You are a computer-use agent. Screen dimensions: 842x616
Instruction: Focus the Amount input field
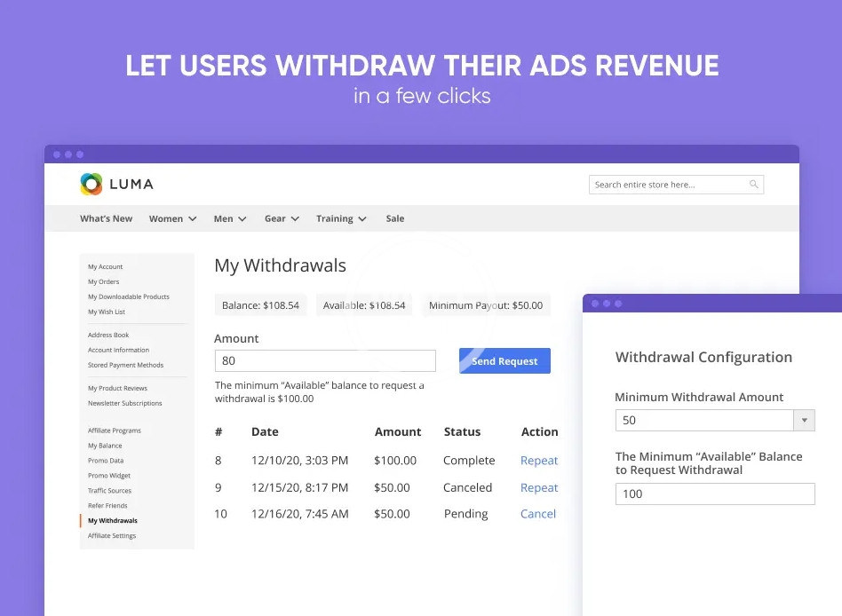coord(325,361)
